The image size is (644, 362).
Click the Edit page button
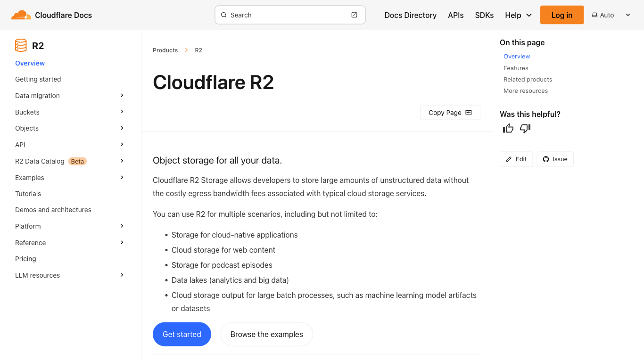(x=516, y=159)
